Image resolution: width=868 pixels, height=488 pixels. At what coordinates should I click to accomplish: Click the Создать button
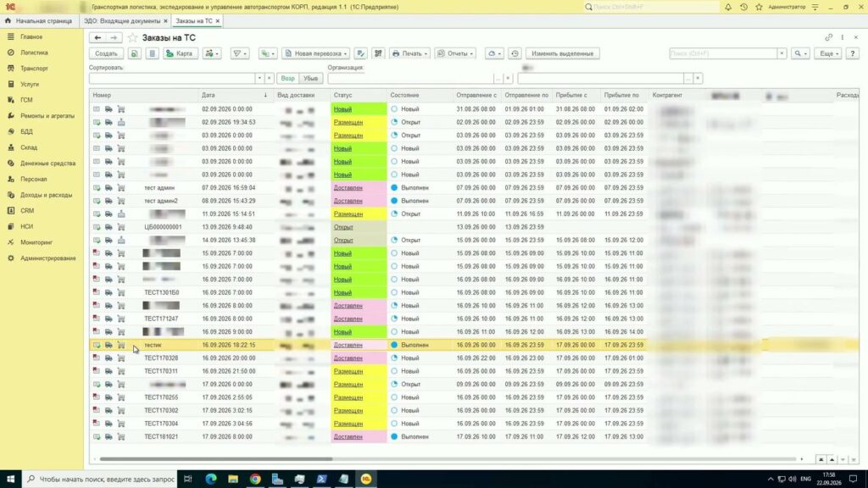tap(106, 53)
